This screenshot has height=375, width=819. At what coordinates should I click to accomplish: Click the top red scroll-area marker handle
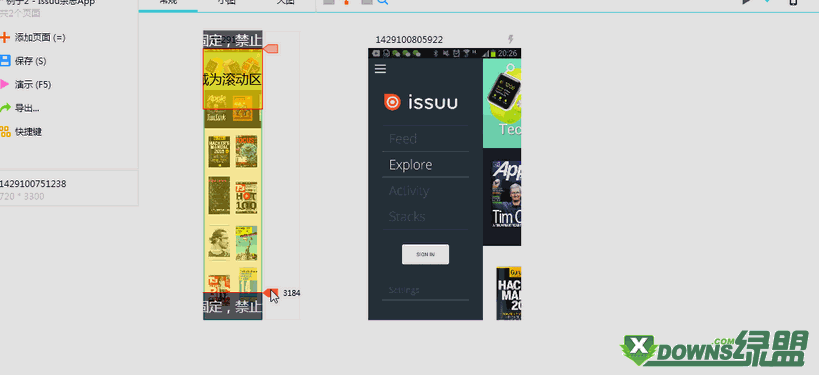coord(271,49)
